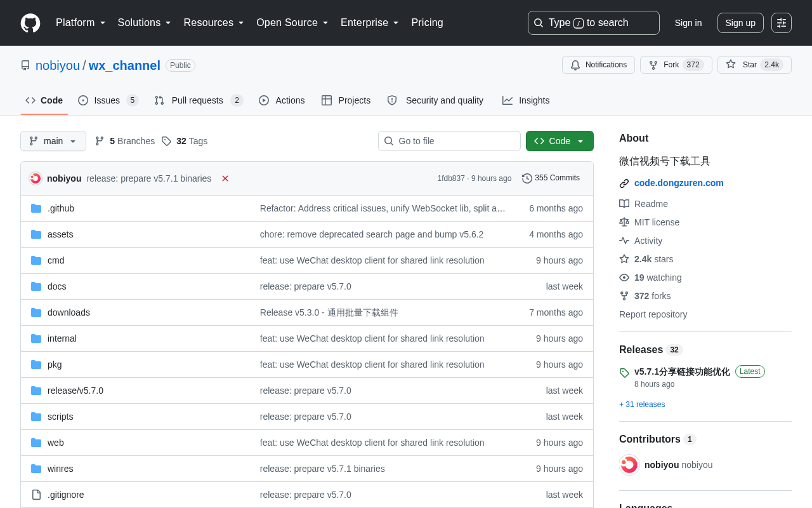The height and width of the screenshot is (508, 812).
Task: Show the + 31 releases link
Action: (x=642, y=404)
